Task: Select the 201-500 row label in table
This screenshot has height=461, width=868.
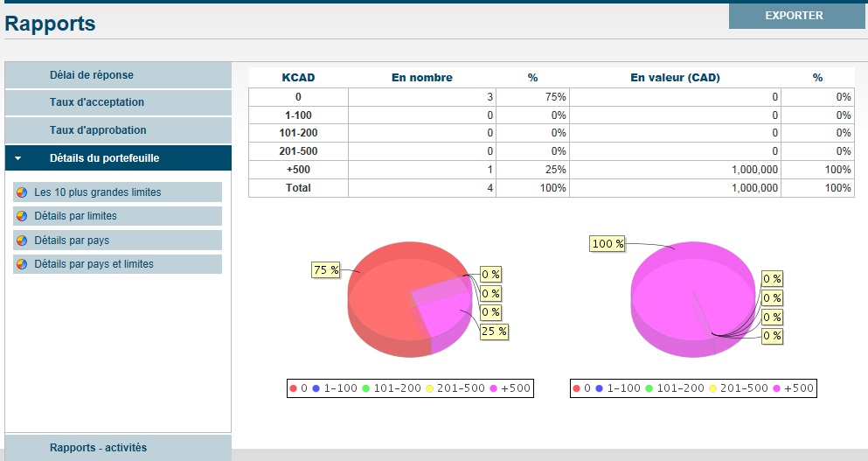Action: [298, 151]
